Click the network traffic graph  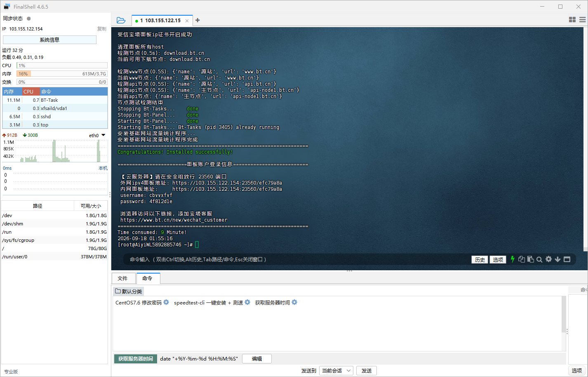pyautogui.click(x=61, y=151)
